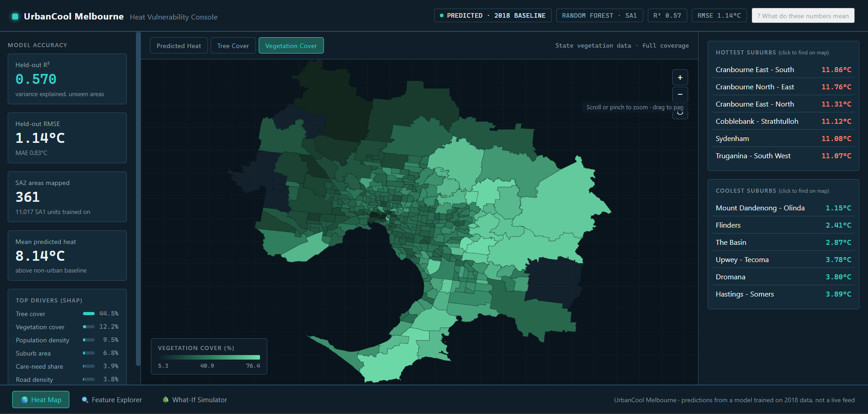This screenshot has height=414, width=868.
Task: Click the 'UrbanCool Melbourne' title
Action: [73, 16]
